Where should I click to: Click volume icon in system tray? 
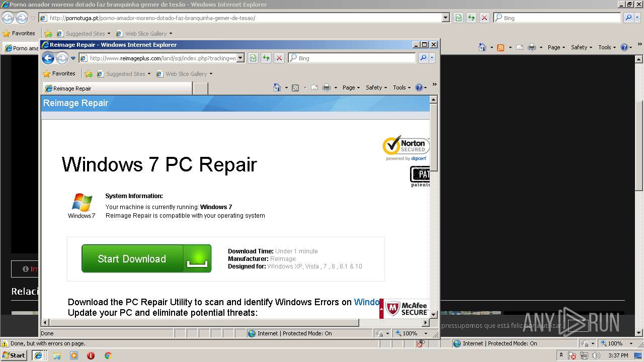pyautogui.click(x=596, y=355)
